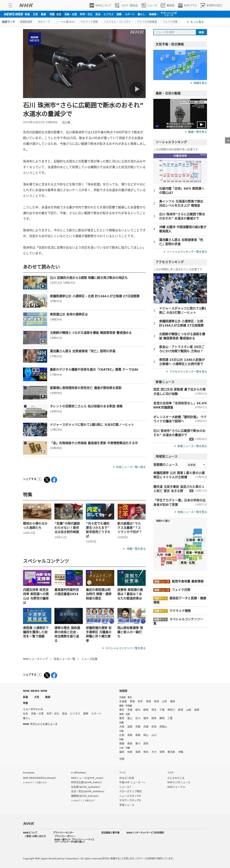Open the ニュース header icon

pyautogui.click(x=149, y=5)
